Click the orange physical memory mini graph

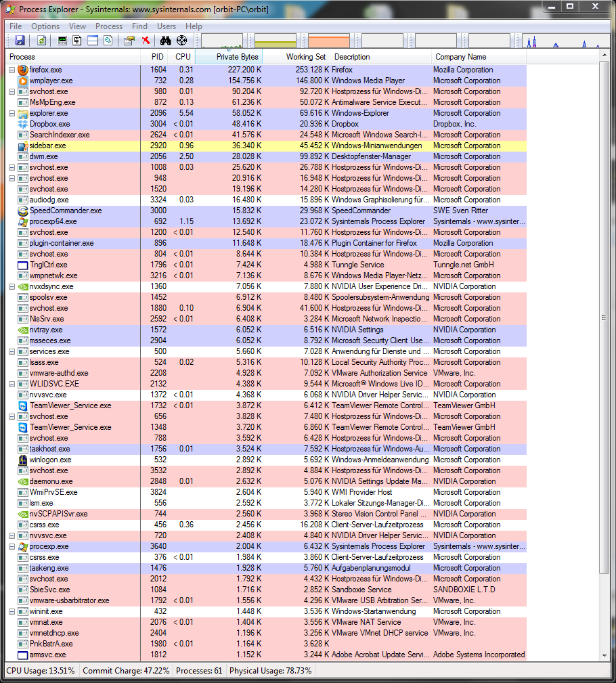tap(329, 41)
